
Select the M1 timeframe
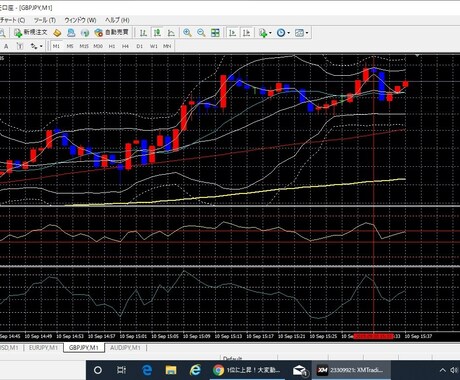click(x=56, y=46)
